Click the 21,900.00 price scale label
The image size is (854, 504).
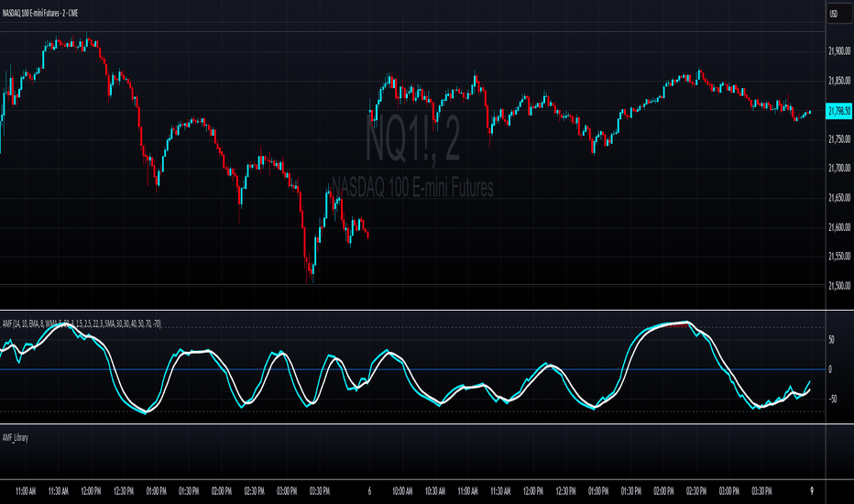click(x=839, y=51)
